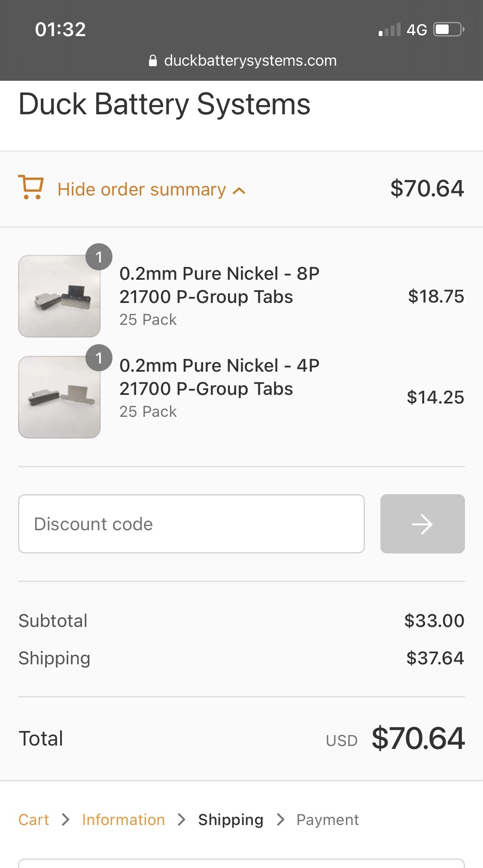Collapse the order summary chevron
483x868 pixels.
tap(239, 191)
